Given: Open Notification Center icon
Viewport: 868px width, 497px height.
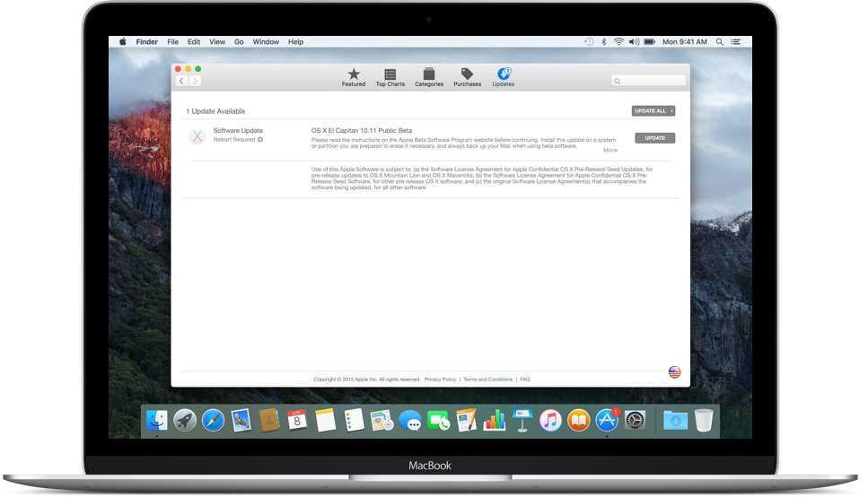Looking at the screenshot, I should (x=736, y=41).
